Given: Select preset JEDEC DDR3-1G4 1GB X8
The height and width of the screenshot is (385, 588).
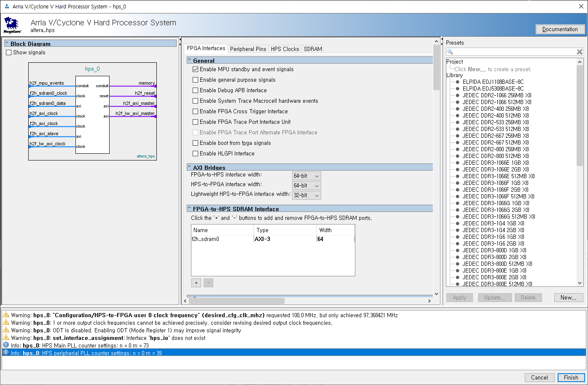Looking at the screenshot, I should pos(493,223).
